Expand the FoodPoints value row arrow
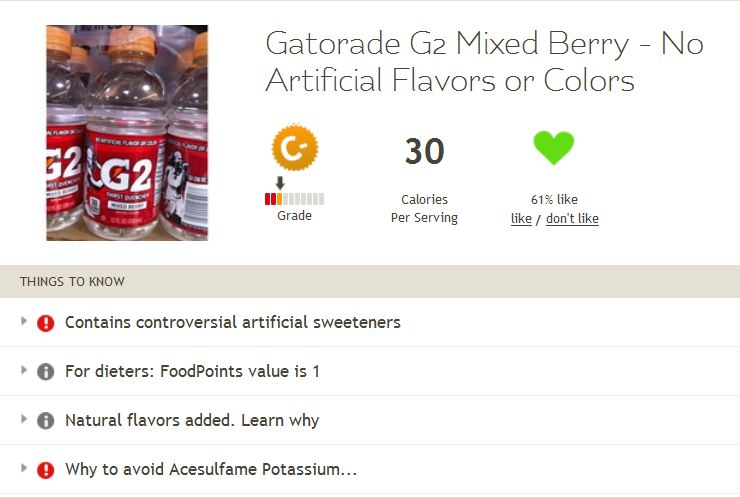The image size is (740, 497). [24, 370]
